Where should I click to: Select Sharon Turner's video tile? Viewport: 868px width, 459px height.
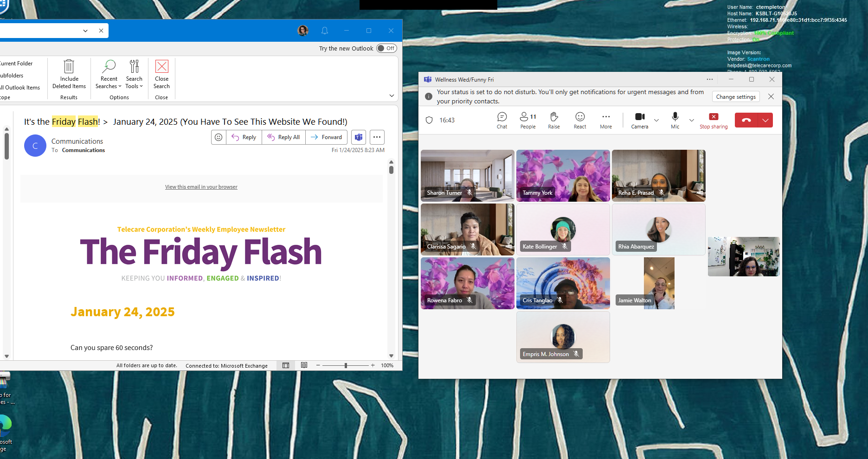coord(468,176)
